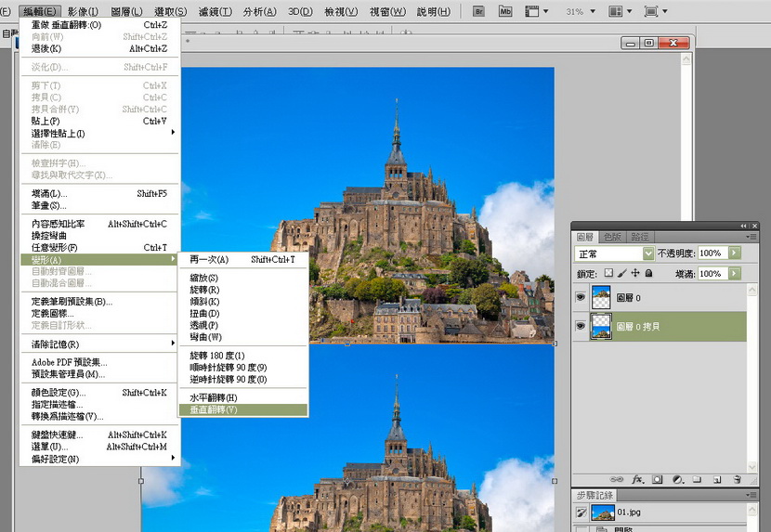Select 旋轉 180 度(1) menu item

pos(242,355)
